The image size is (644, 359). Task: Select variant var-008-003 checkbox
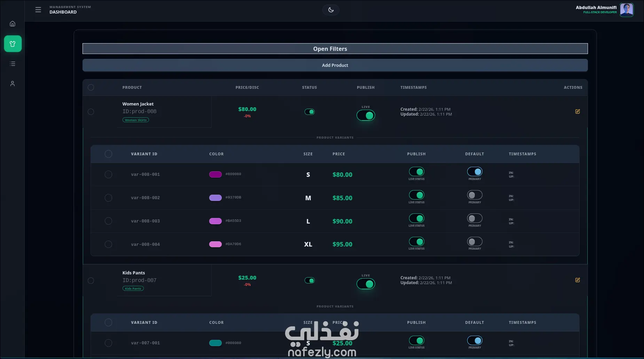point(108,221)
